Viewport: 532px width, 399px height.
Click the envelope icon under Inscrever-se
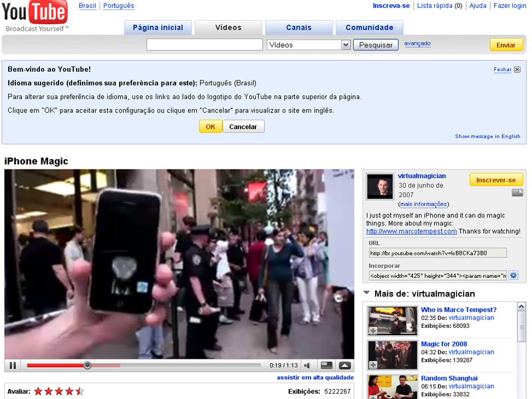(517, 193)
